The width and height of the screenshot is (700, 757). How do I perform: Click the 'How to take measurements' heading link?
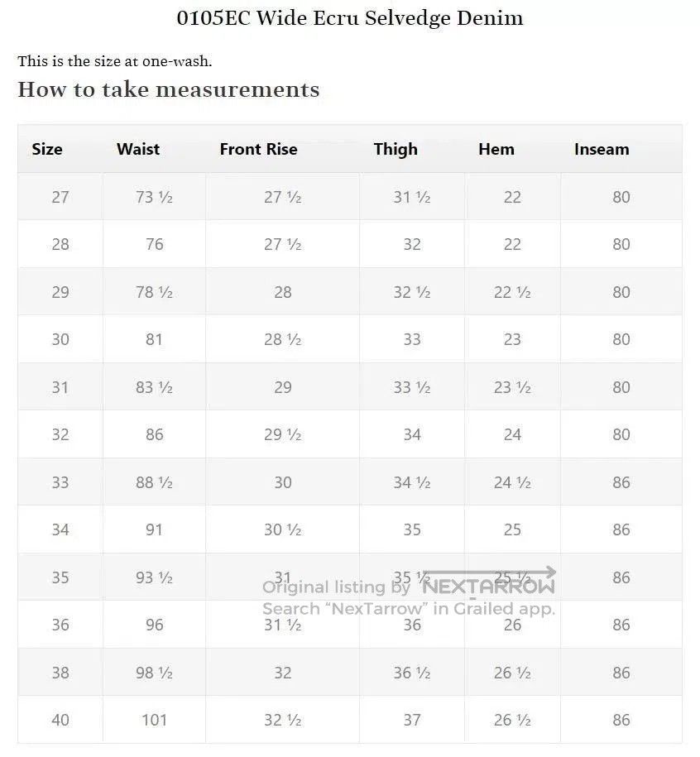(x=169, y=89)
